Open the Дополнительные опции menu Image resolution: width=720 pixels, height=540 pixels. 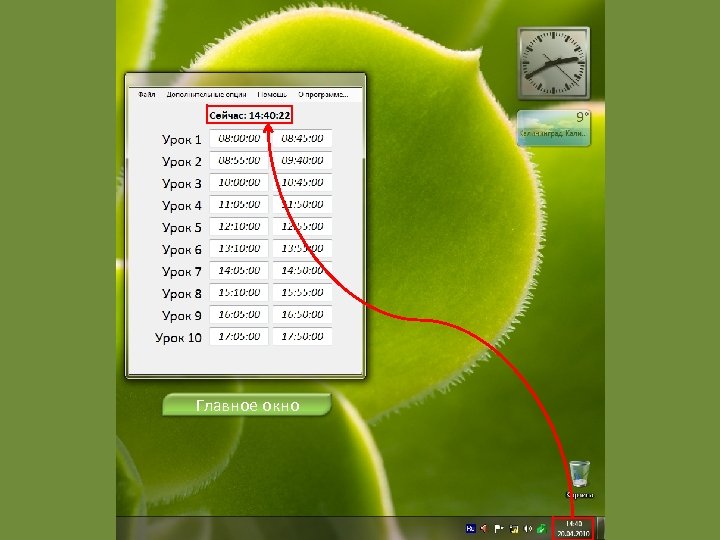coord(206,94)
